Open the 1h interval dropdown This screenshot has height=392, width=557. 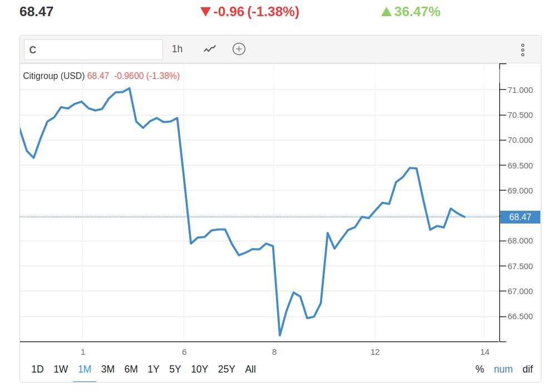177,49
